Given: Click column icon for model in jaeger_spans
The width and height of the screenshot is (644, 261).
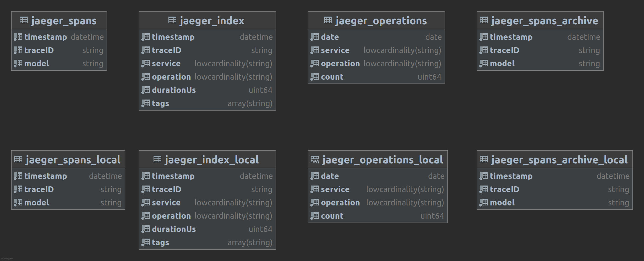Looking at the screenshot, I should click(x=18, y=63).
